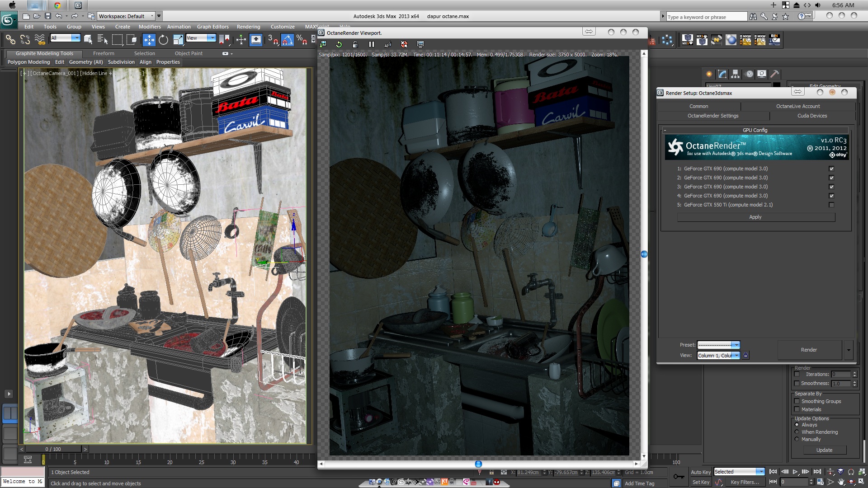Expand the Workspace Default dropdown
This screenshot has width=868, height=488.
coord(152,16)
